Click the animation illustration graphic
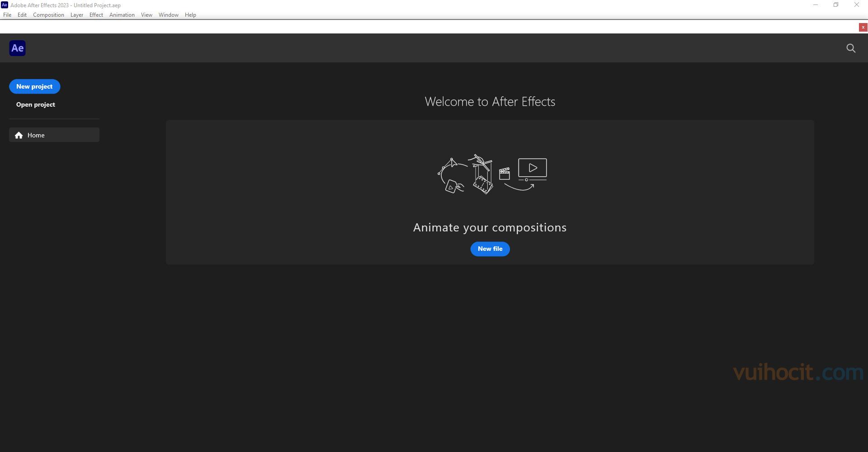Screen dimensions: 868x452 (x=492, y=174)
